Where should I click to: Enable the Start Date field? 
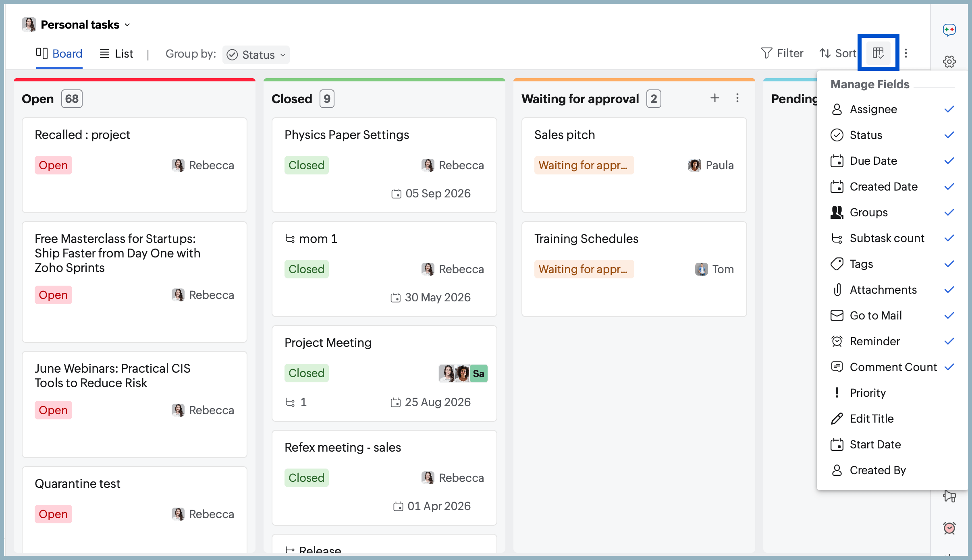pyautogui.click(x=892, y=444)
